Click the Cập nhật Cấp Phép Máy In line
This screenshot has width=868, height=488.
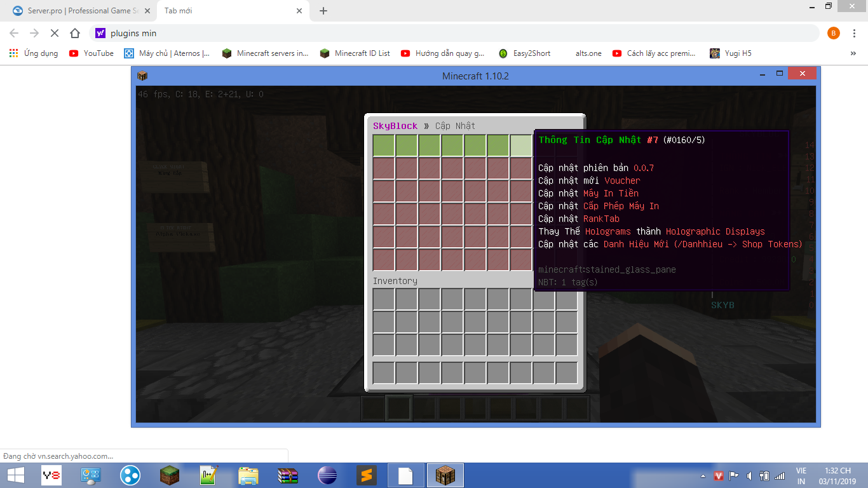coord(599,206)
